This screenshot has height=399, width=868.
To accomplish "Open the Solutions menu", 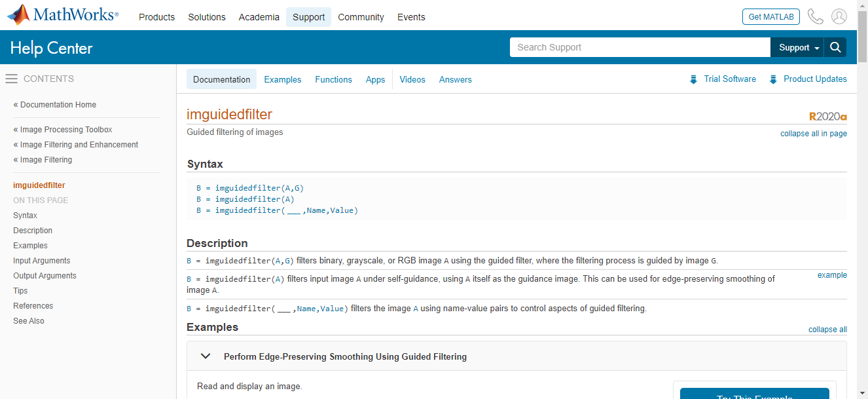I will coord(207,17).
